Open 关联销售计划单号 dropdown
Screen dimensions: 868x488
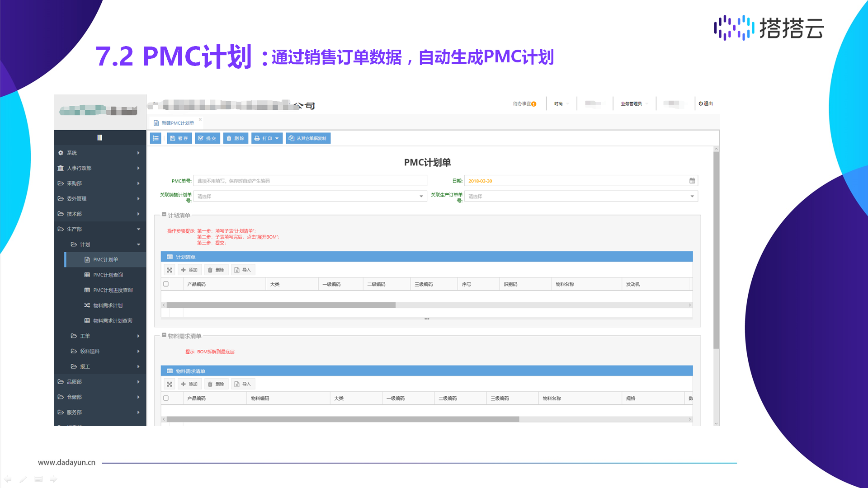click(x=421, y=196)
